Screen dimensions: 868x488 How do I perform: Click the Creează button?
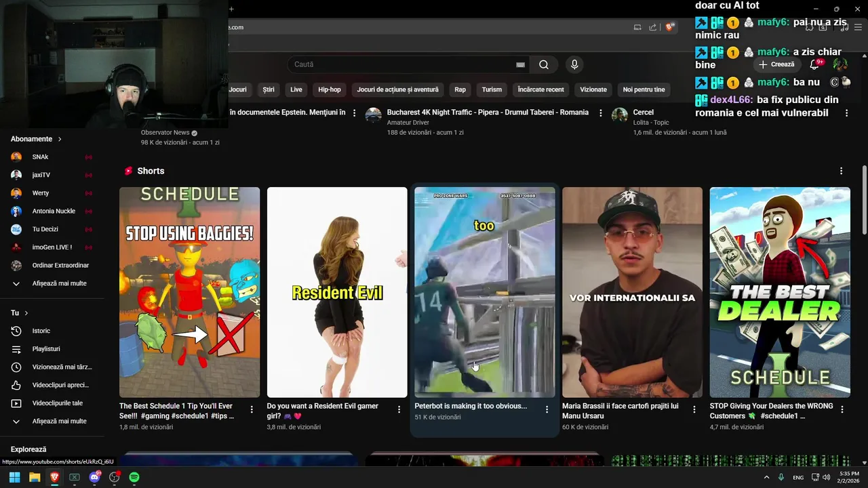776,64
